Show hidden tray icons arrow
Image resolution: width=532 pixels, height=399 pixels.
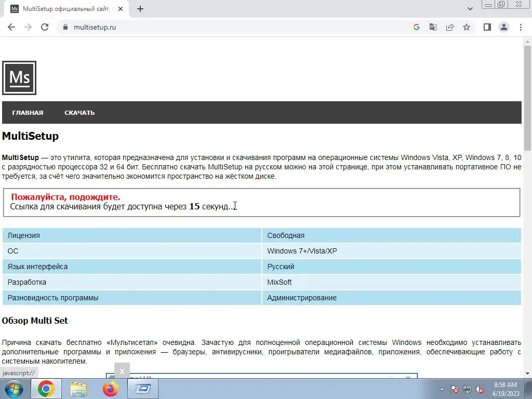click(442, 390)
